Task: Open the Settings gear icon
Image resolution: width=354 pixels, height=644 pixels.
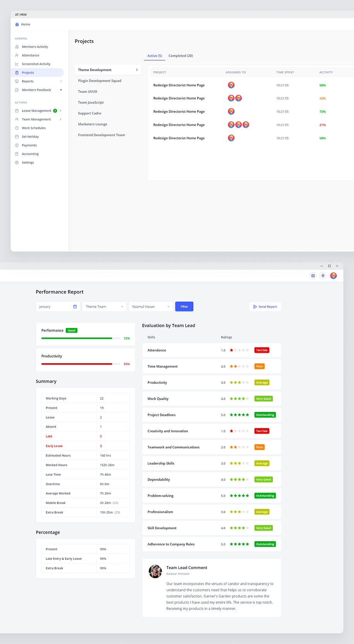Action: [x=17, y=162]
